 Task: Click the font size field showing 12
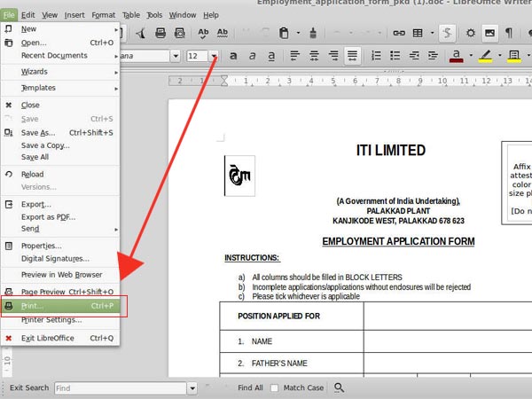point(197,56)
